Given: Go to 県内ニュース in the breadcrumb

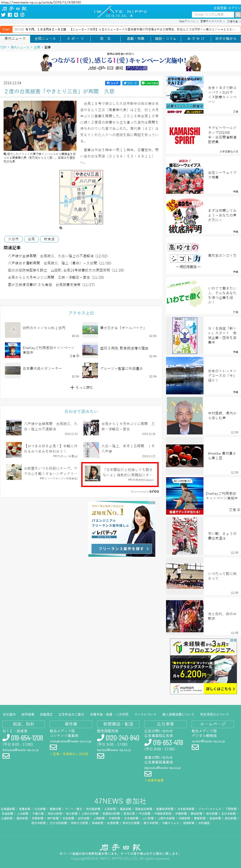Looking at the screenshot, I should click(x=20, y=47).
